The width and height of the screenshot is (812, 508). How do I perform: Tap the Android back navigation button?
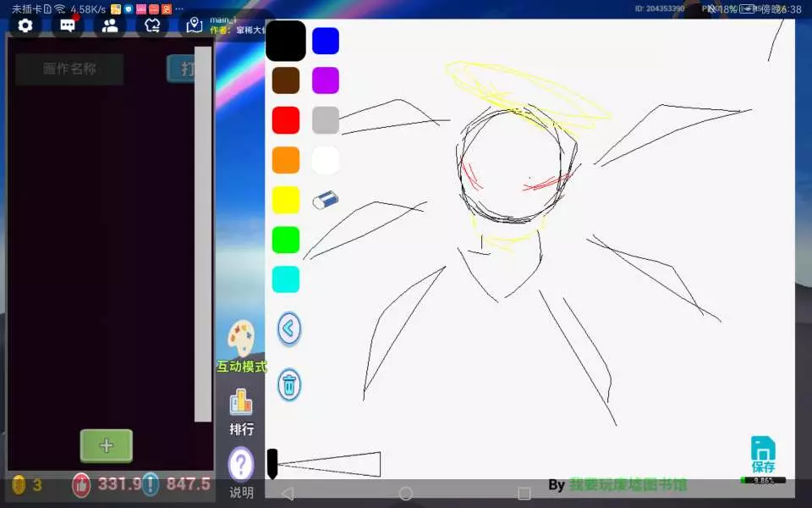[288, 493]
